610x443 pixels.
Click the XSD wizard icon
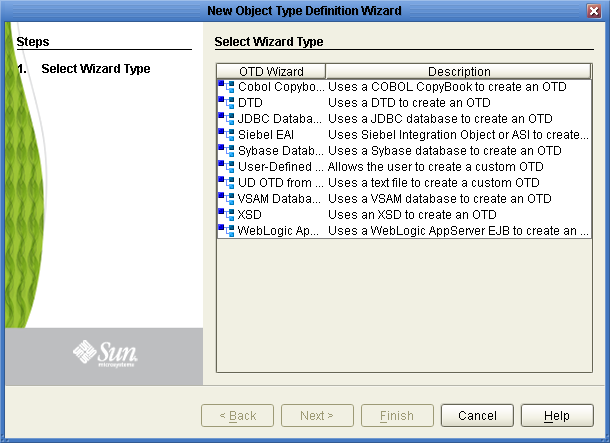click(x=226, y=214)
